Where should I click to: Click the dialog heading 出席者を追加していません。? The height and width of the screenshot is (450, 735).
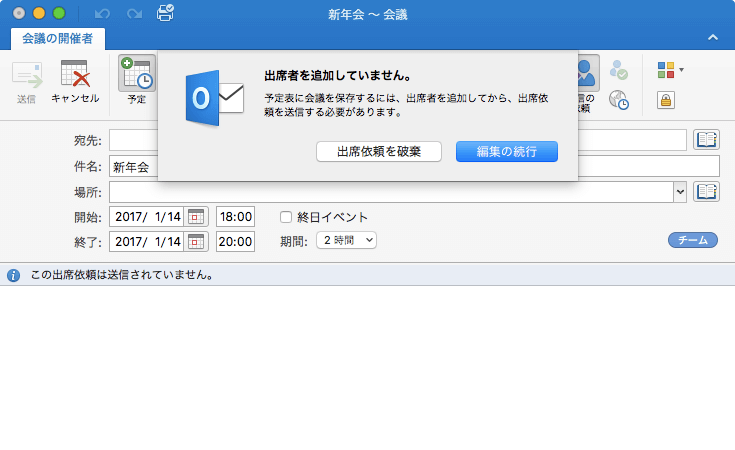338,75
